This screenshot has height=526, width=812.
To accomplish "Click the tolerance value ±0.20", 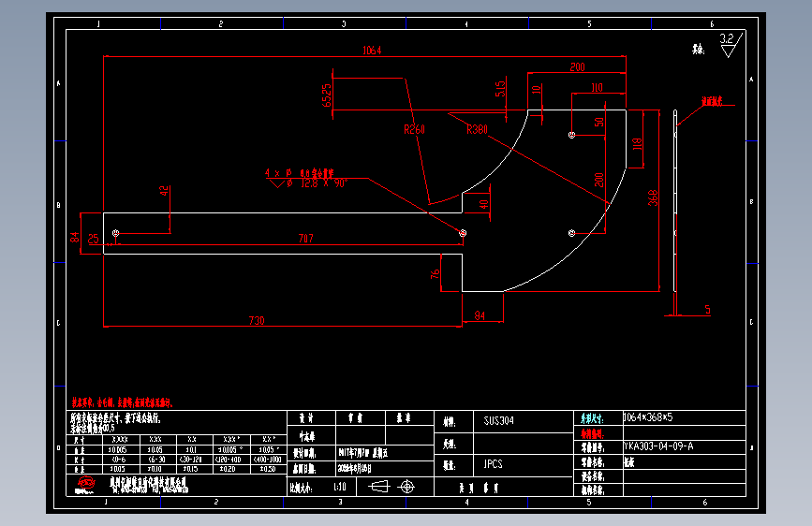I will [227, 469].
